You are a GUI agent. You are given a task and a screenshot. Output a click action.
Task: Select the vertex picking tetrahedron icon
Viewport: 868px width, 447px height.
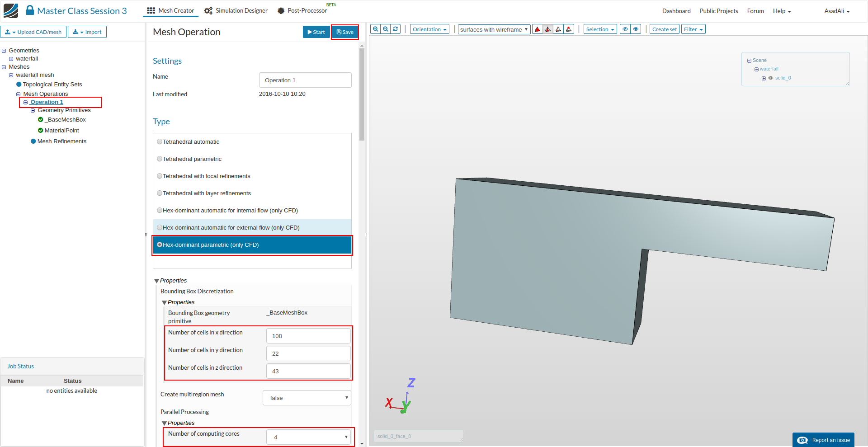point(569,29)
